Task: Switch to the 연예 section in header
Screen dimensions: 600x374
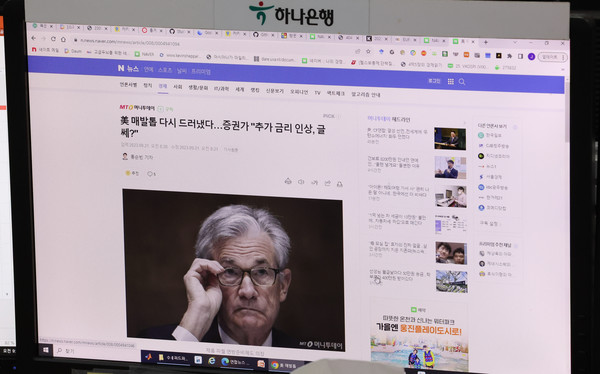Action: click(x=148, y=69)
